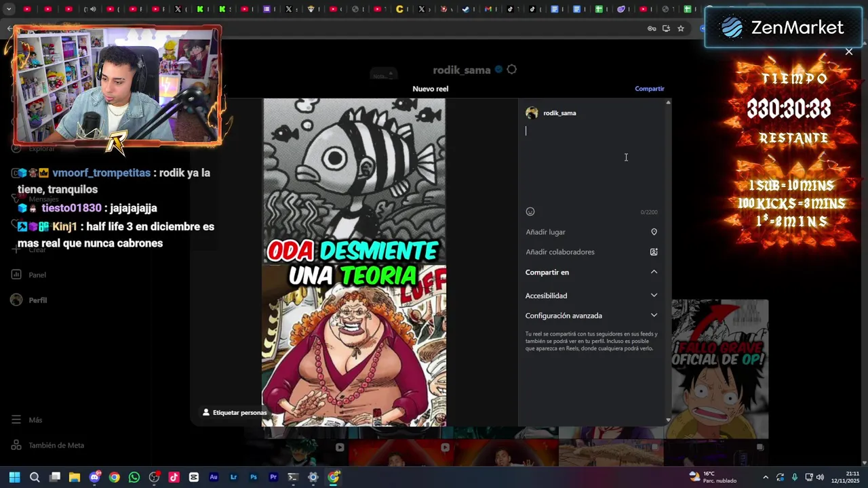Collapse the Compartir en section
Image resolution: width=868 pixels, height=488 pixels.
click(x=654, y=272)
